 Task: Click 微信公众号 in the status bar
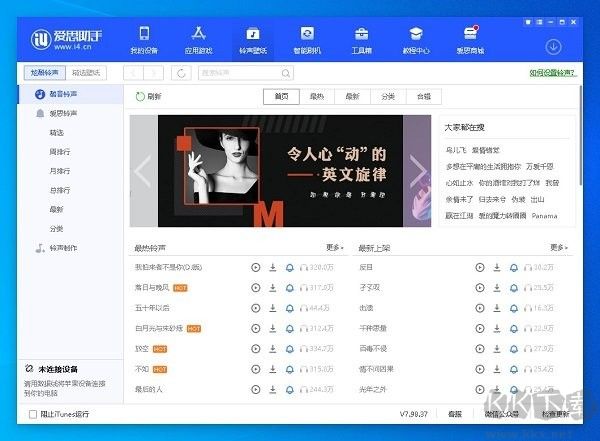click(502, 414)
